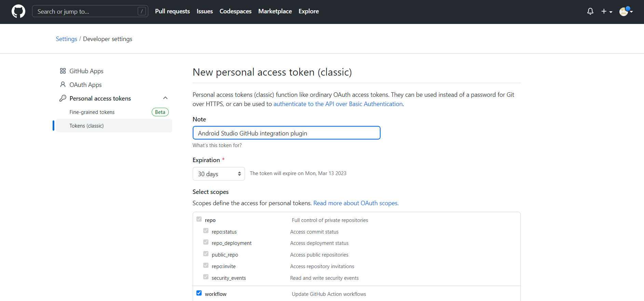Click the Personal access tokens key icon
The image size is (644, 301).
[x=63, y=98]
